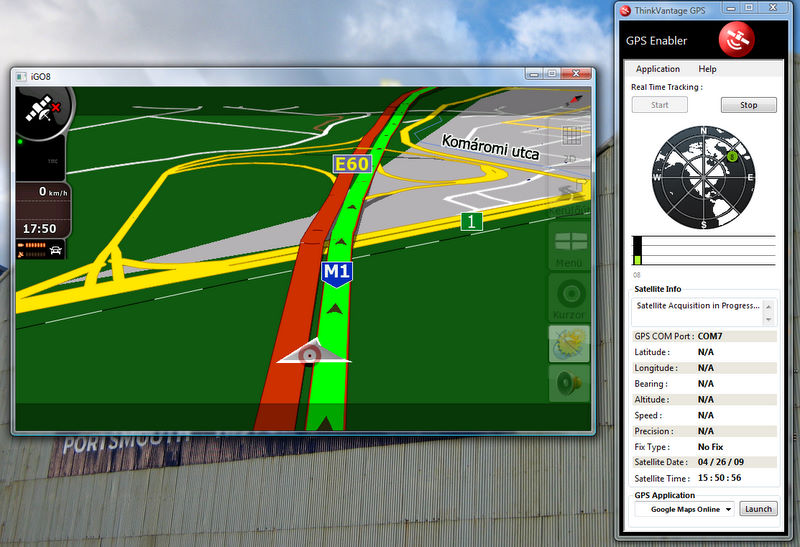Select the Kurzor button in iGO8
This screenshot has width=800, height=547.
click(x=569, y=298)
